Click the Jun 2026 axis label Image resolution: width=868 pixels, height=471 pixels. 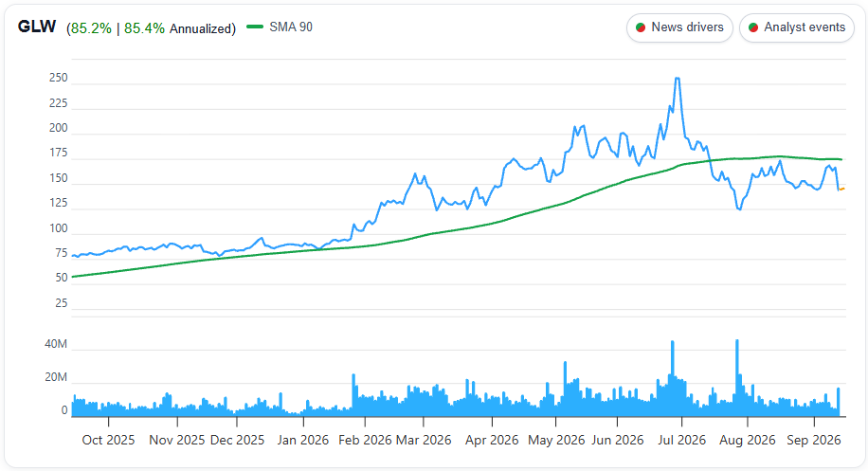click(617, 440)
